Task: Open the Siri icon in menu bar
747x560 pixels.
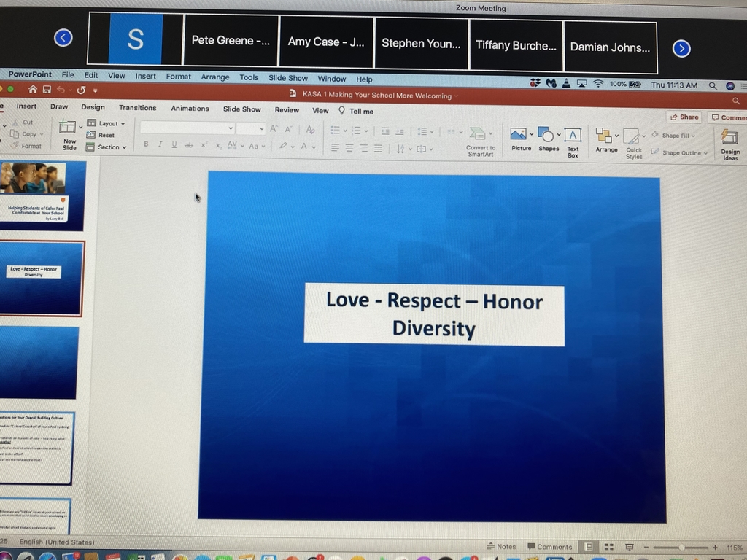Action: click(x=729, y=86)
